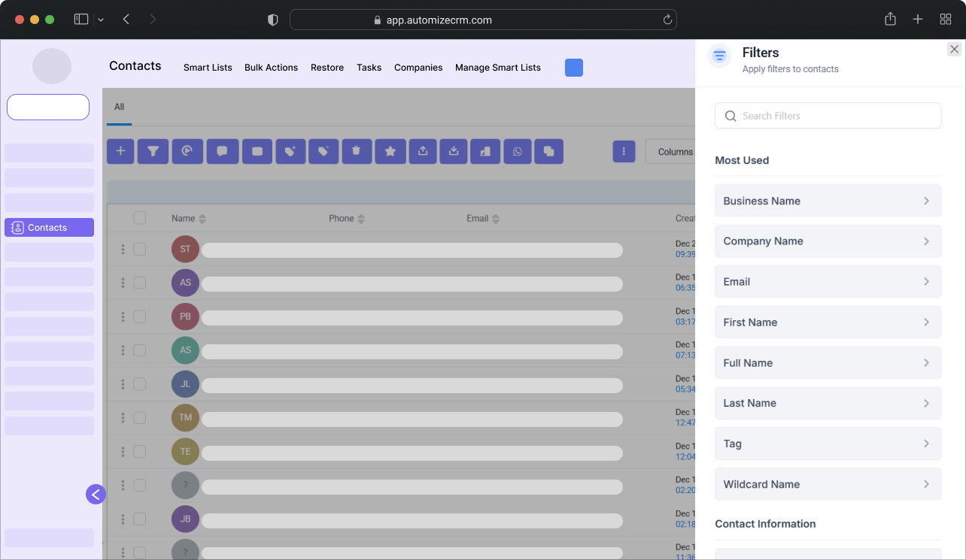Screen dimensions: 966x560
Task: Expand the Tag filter option
Action: click(828, 443)
